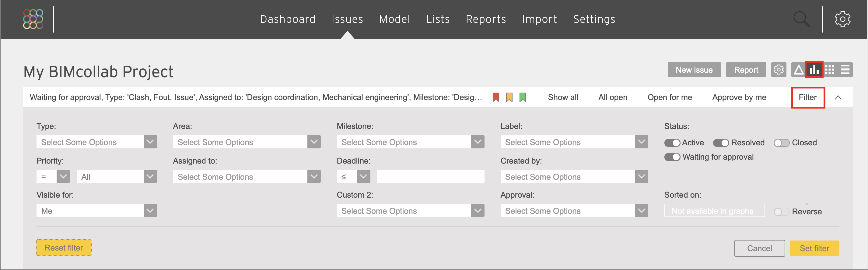Screen dimensions: 868x270
Task: Click the 'Not available in graphs' field
Action: (714, 211)
